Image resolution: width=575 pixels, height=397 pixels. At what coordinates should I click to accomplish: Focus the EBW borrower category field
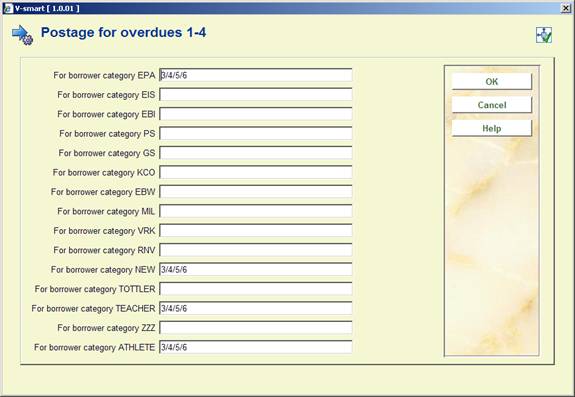tap(256, 192)
